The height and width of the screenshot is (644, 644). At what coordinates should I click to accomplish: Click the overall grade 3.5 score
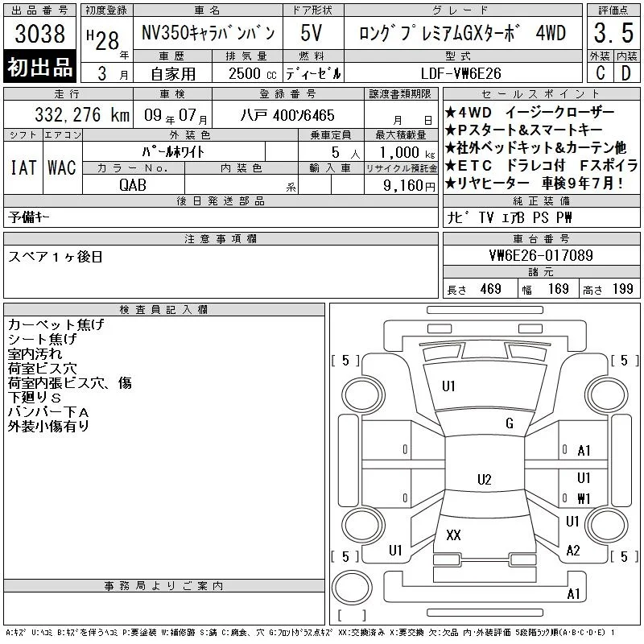pyautogui.click(x=613, y=33)
